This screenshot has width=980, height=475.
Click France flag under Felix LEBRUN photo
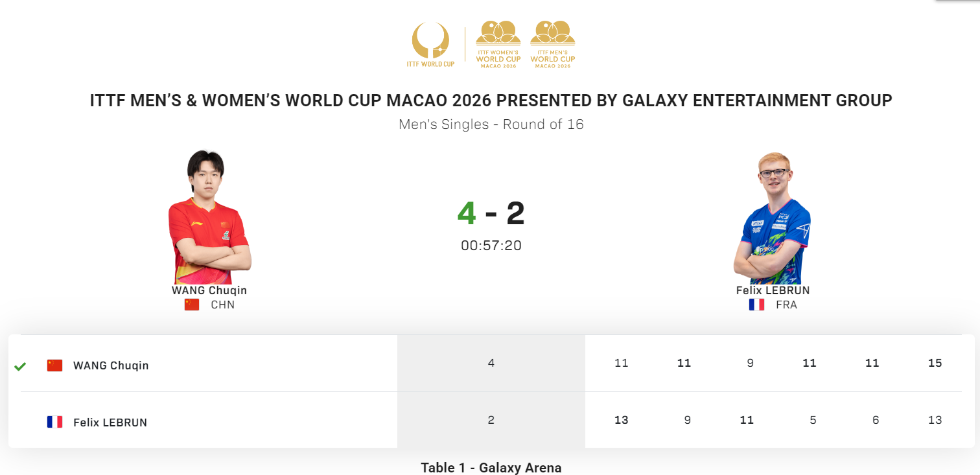point(756,305)
